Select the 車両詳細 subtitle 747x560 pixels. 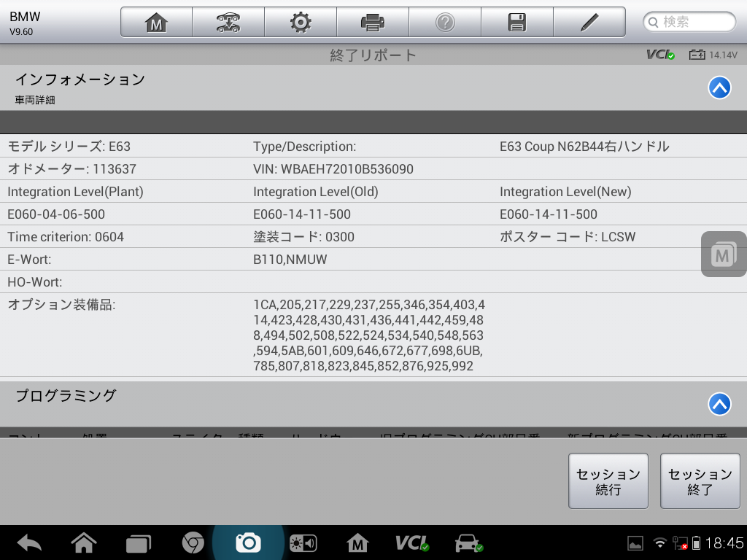coord(35,100)
